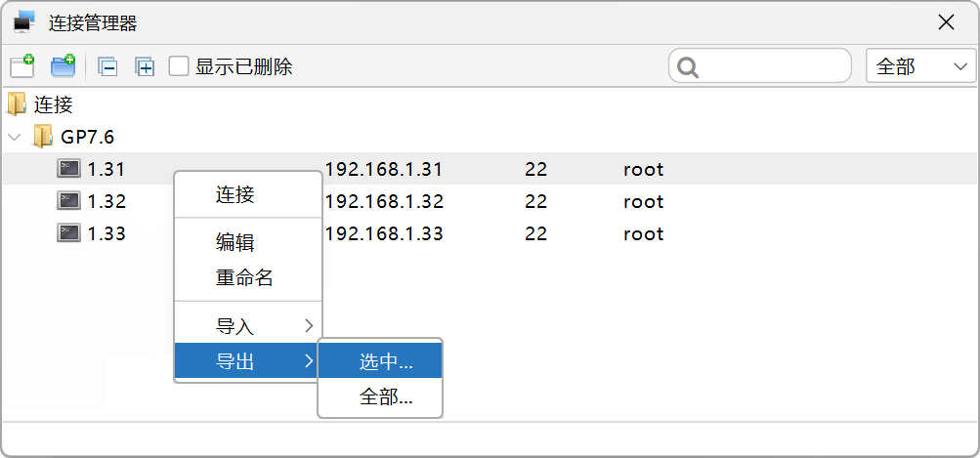The width and height of the screenshot is (980, 458).
Task: Click 重命名 in the context menu
Action: [244, 277]
